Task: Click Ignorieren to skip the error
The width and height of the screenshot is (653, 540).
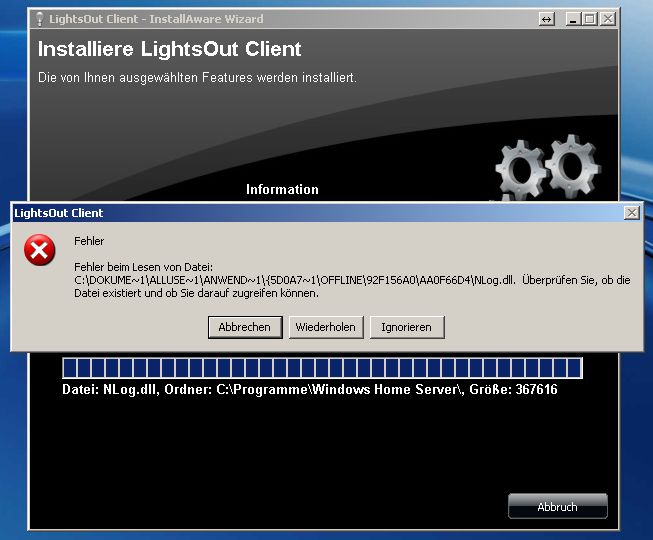Action: [x=407, y=327]
